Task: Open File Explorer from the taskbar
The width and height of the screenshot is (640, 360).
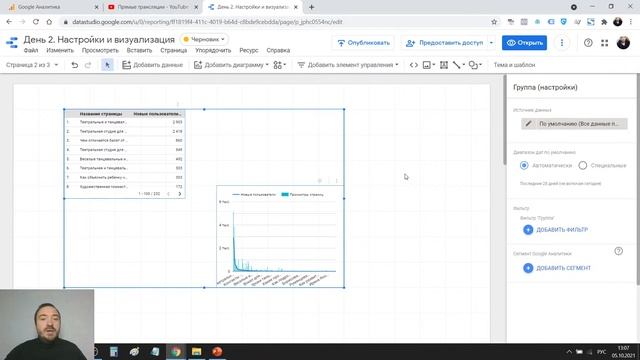Action: pyautogui.click(x=196, y=351)
